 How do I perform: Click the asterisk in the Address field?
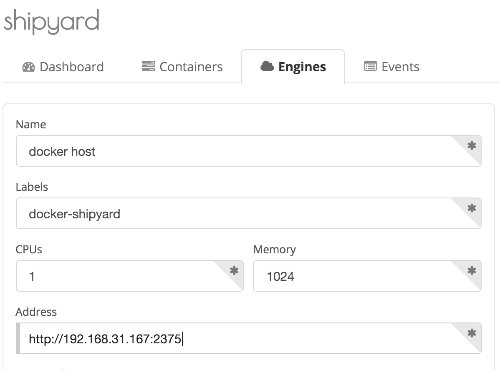(x=471, y=333)
